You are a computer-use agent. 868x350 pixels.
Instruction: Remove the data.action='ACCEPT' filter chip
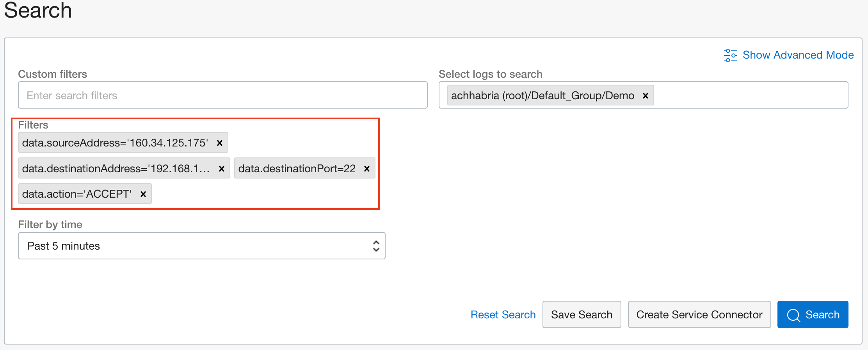(x=143, y=194)
